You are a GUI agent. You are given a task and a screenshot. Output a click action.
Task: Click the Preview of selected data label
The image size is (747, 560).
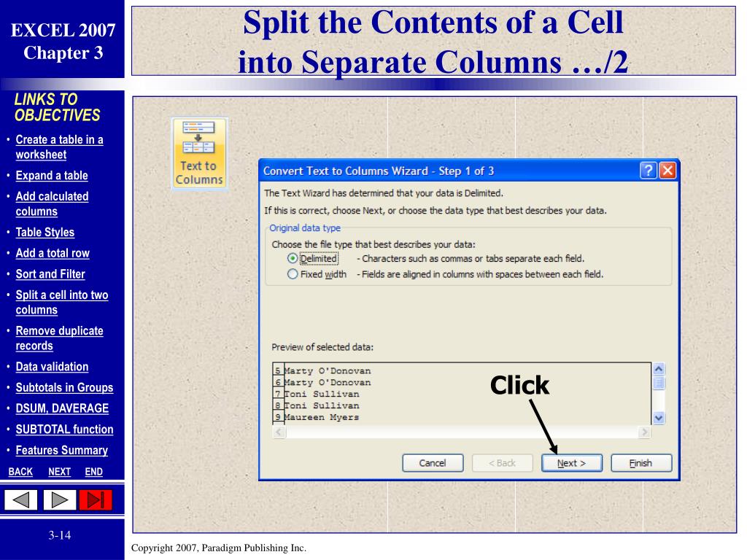point(322,347)
